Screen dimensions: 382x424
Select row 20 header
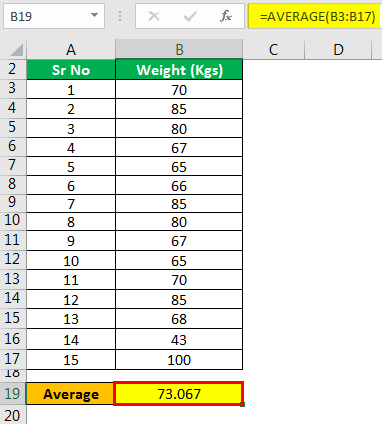(13, 415)
